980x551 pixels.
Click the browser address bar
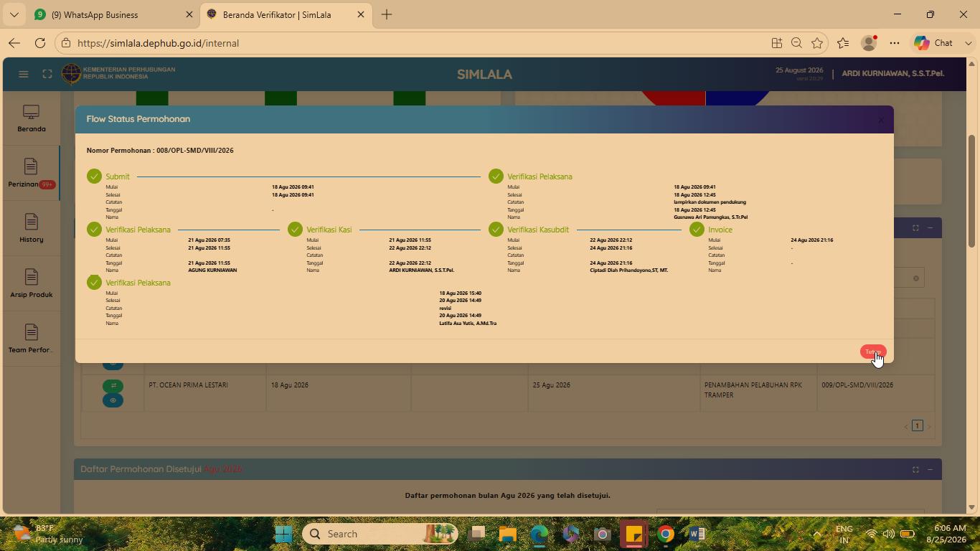pos(416,43)
